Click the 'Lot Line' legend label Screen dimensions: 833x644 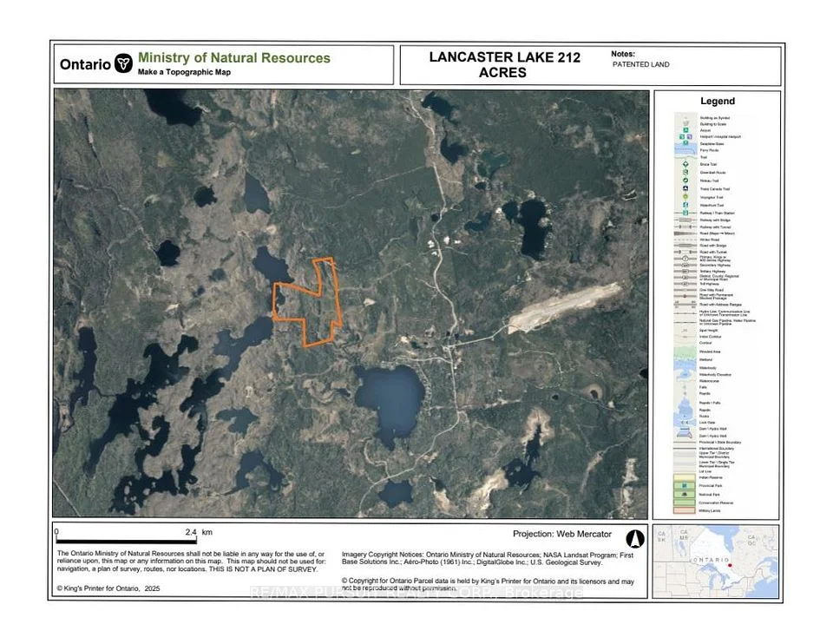click(x=705, y=471)
